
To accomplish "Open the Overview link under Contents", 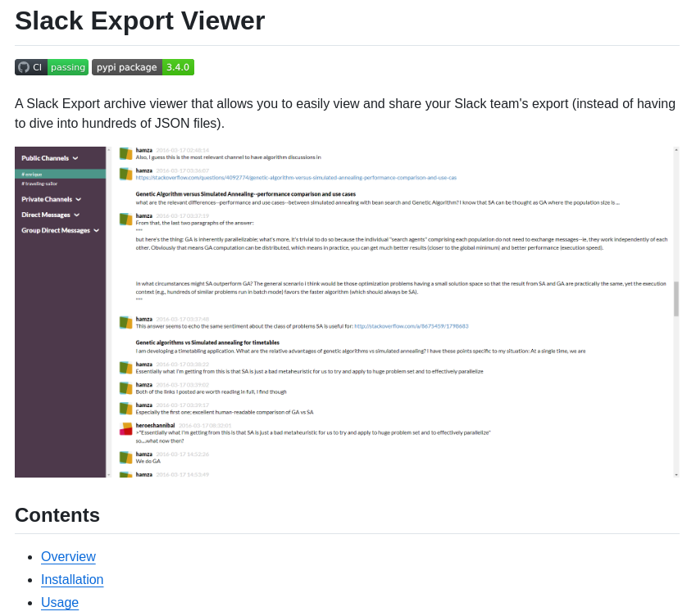I will (68, 556).
